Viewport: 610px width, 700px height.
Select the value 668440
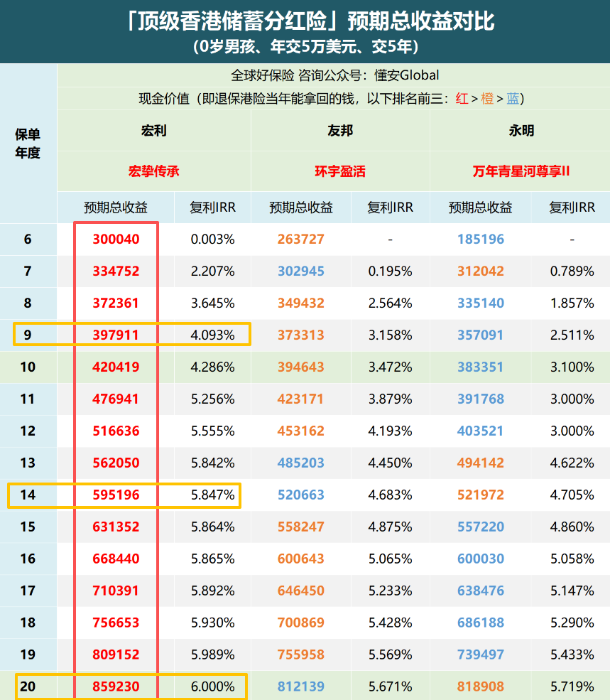tap(116, 559)
